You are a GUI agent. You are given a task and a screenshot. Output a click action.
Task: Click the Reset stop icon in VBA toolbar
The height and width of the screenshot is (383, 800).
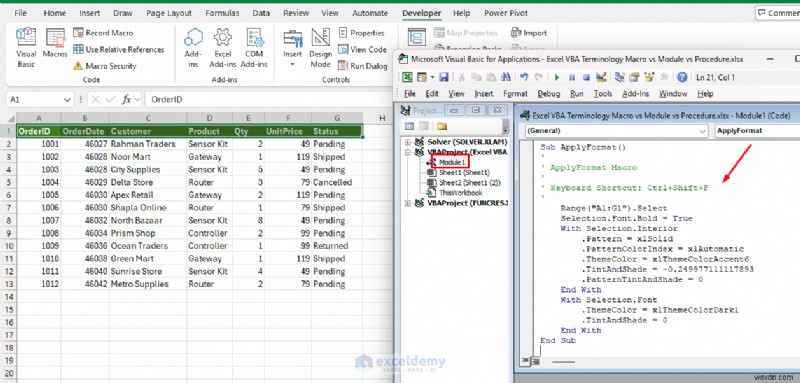click(586, 78)
